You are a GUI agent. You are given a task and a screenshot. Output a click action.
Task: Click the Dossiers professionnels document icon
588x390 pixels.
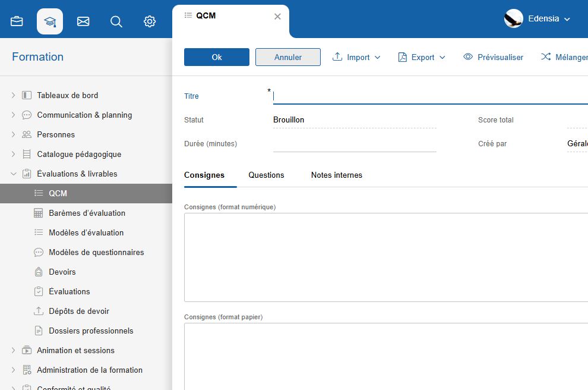[39, 331]
